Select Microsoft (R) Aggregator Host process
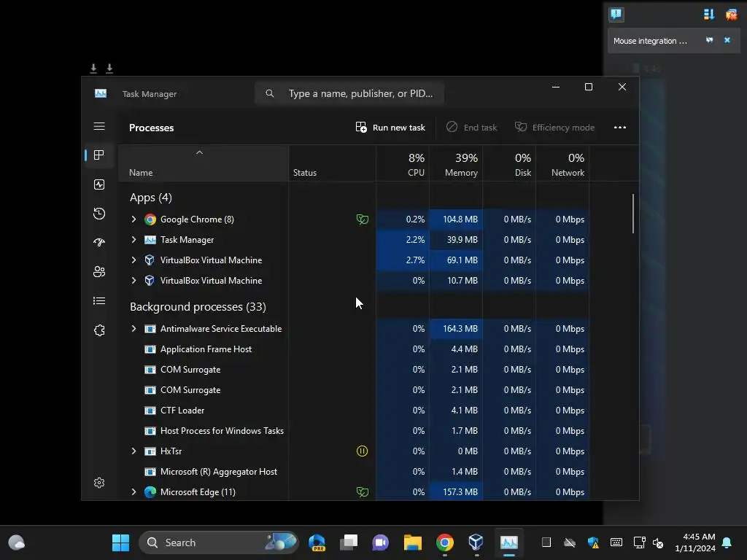The height and width of the screenshot is (560, 747). tap(354, 472)
